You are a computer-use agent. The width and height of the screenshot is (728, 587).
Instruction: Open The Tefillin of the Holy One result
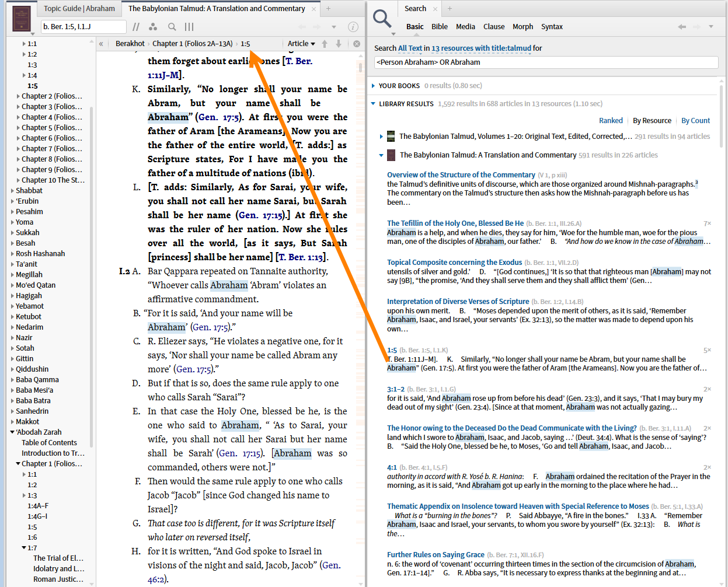point(455,223)
